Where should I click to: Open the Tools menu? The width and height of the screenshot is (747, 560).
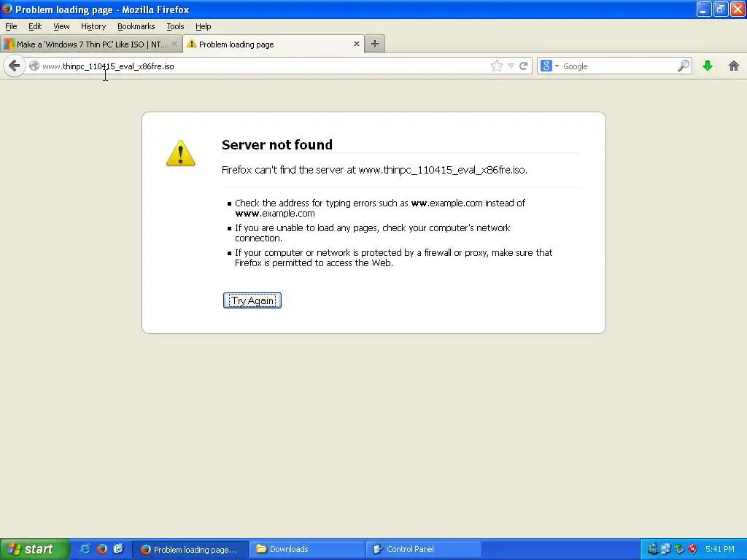175,26
